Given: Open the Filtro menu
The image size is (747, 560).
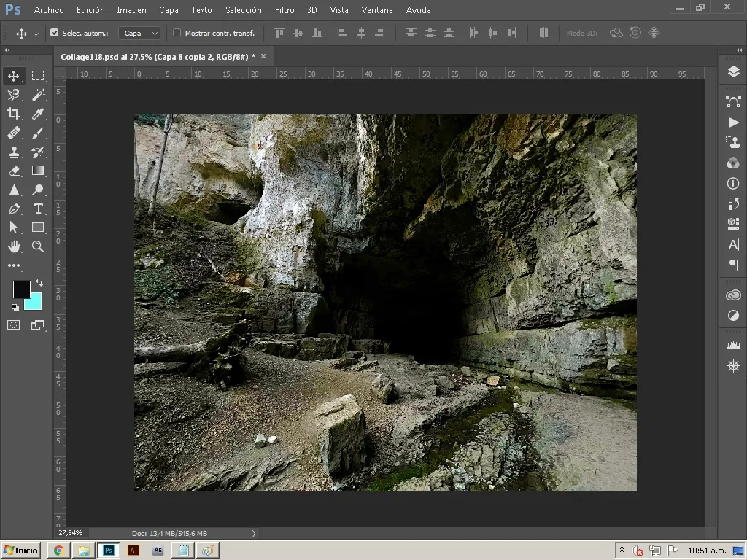Looking at the screenshot, I should 285,10.
